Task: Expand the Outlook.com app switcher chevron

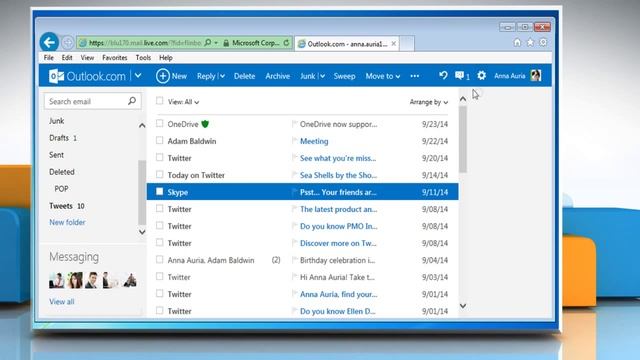Action: tap(138, 76)
